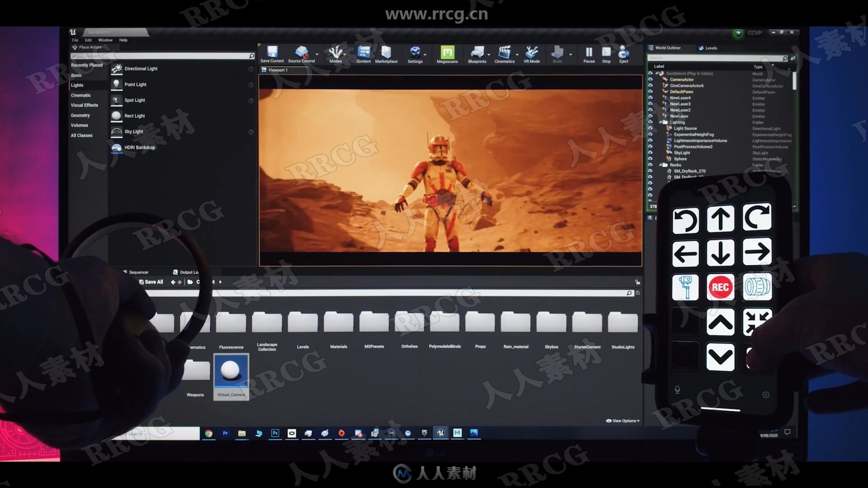The image size is (868, 488).
Task: Toggle visibility of ExponentialHeightFog
Action: 651,134
